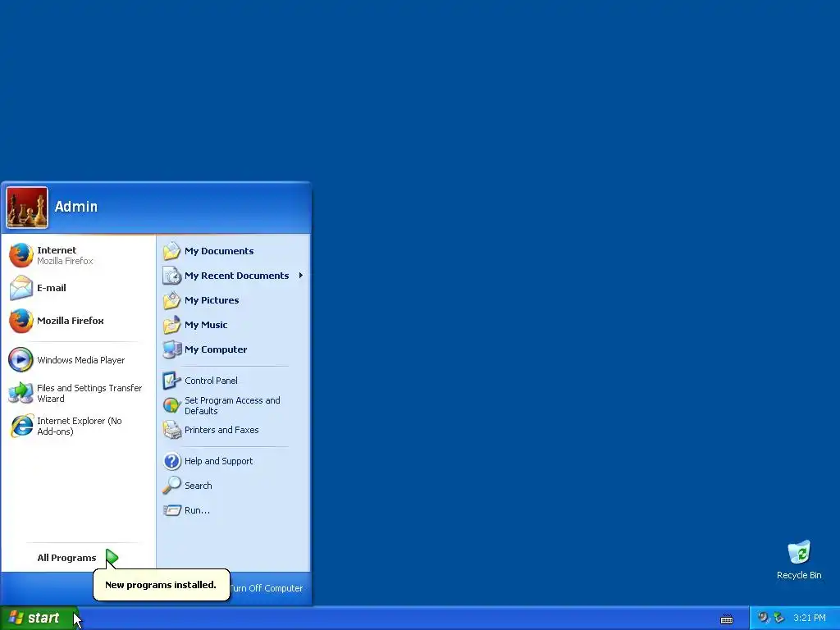Click the 3:21 PM clock
The height and width of the screenshot is (630, 840).
810,618
